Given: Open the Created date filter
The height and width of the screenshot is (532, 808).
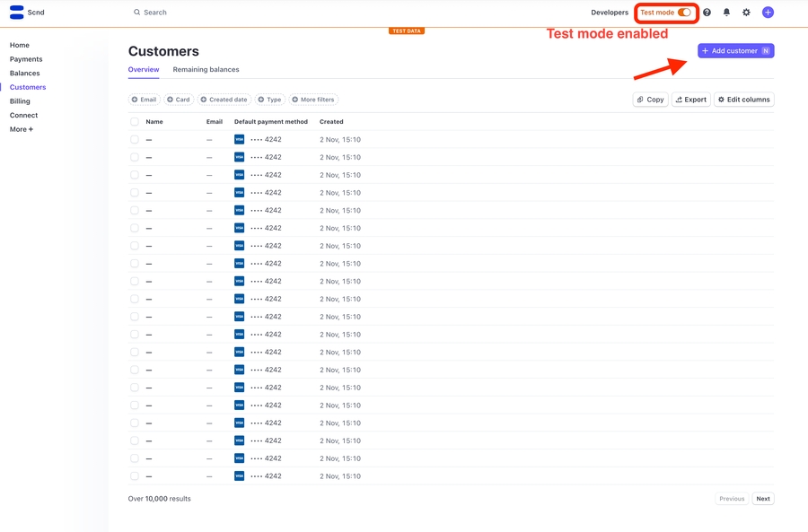Looking at the screenshot, I should click(224, 100).
